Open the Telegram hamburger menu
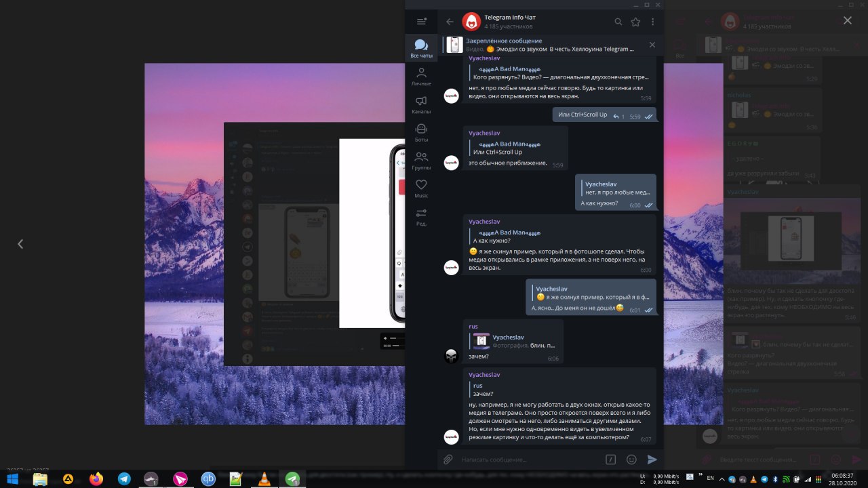The height and width of the screenshot is (488, 868). (x=421, y=22)
